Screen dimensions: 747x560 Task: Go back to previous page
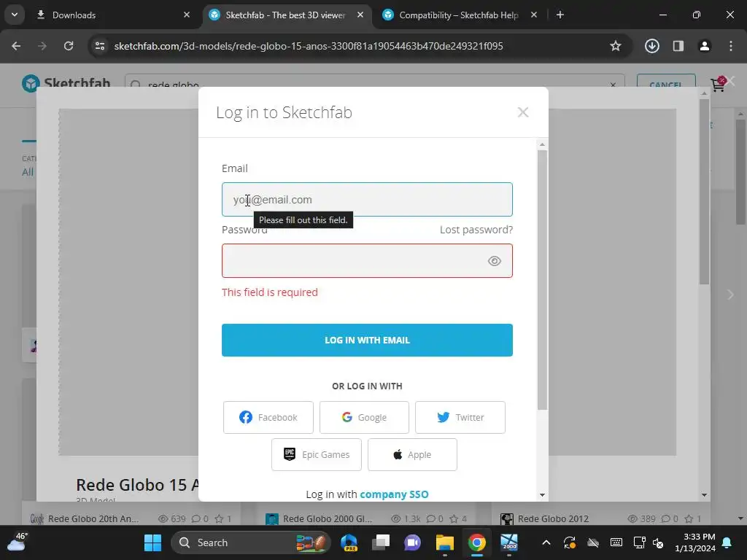16,46
